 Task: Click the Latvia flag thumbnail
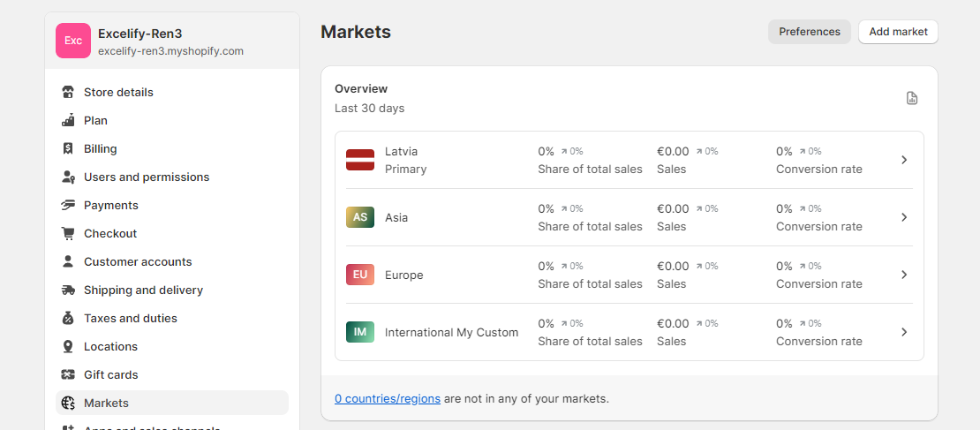coord(360,160)
